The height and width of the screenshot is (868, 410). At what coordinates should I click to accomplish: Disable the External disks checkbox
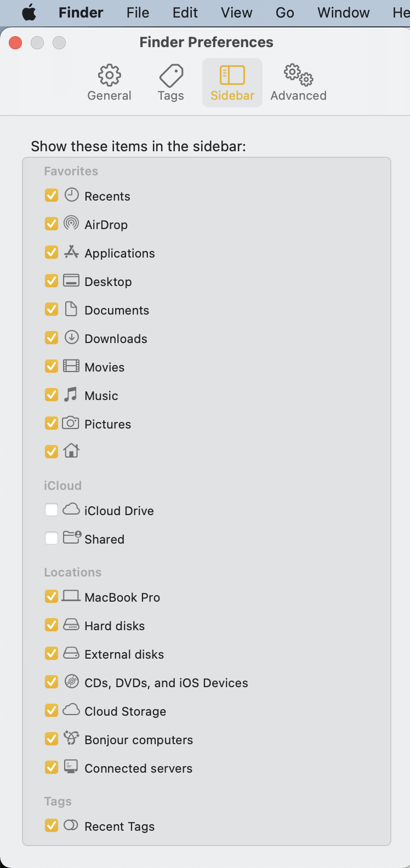[x=52, y=654]
